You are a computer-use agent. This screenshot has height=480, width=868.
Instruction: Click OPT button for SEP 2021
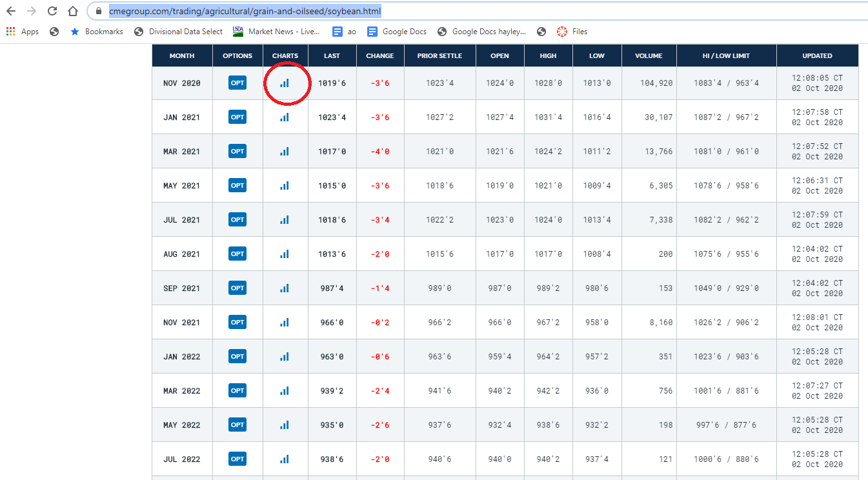coord(237,288)
